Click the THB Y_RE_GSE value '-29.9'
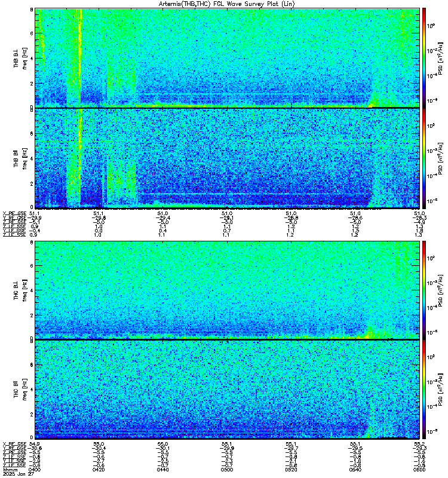Viewport: 448px width, 478px height. (35, 217)
